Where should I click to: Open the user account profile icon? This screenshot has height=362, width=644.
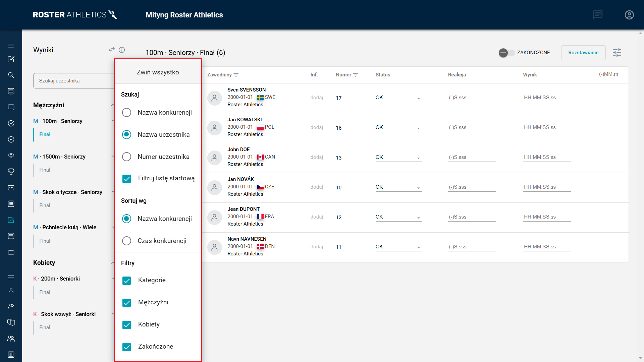(629, 15)
